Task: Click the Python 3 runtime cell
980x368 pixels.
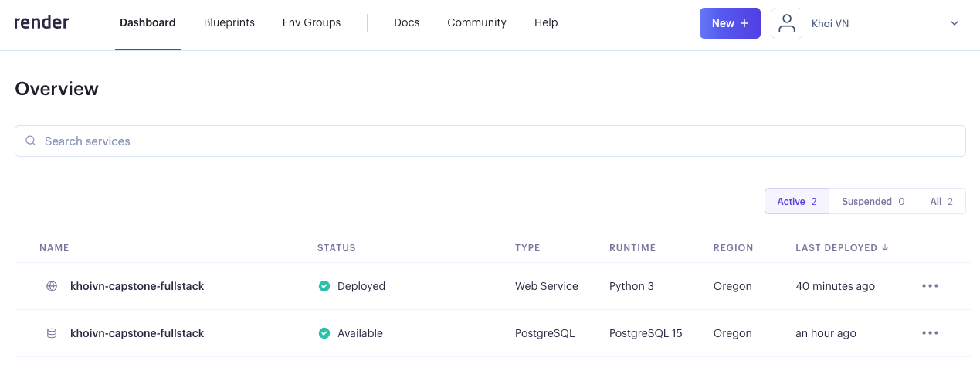Action: [632, 286]
